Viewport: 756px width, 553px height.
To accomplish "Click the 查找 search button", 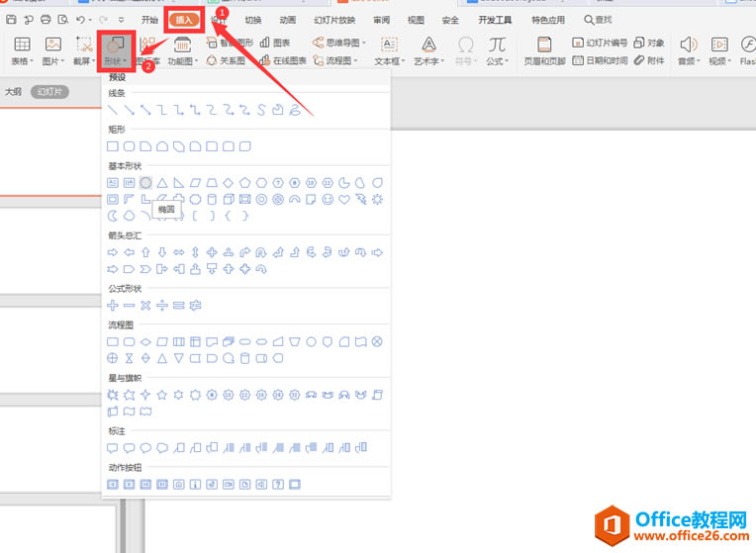I will tap(598, 20).
